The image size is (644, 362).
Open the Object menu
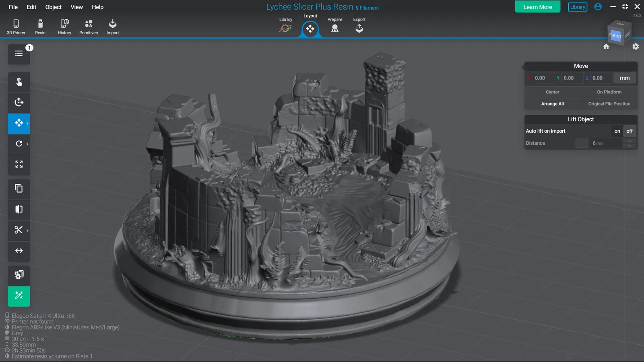[x=54, y=7]
